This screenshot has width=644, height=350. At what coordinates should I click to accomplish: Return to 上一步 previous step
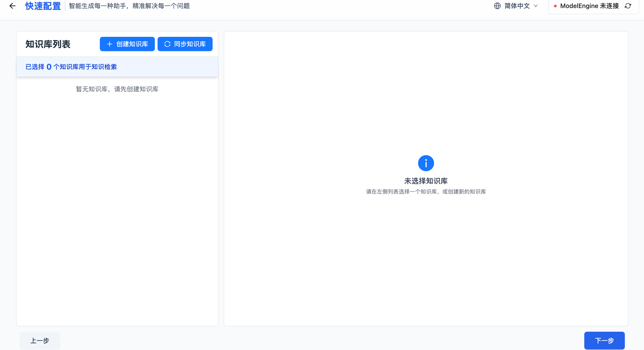coord(40,340)
